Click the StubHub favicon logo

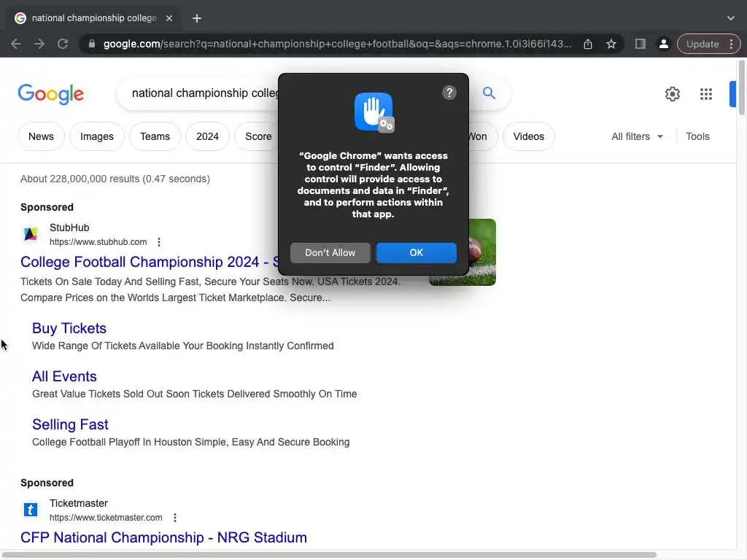[31, 234]
